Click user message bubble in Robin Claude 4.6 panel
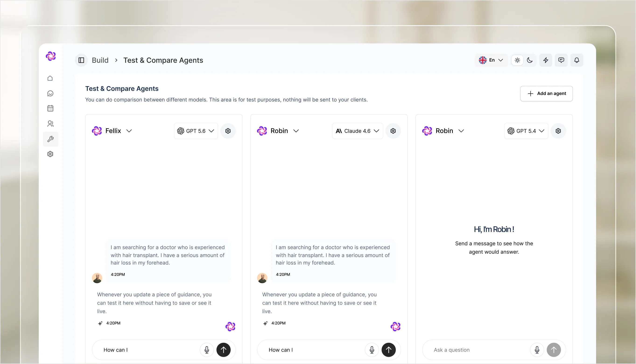636x364 pixels. (333, 261)
